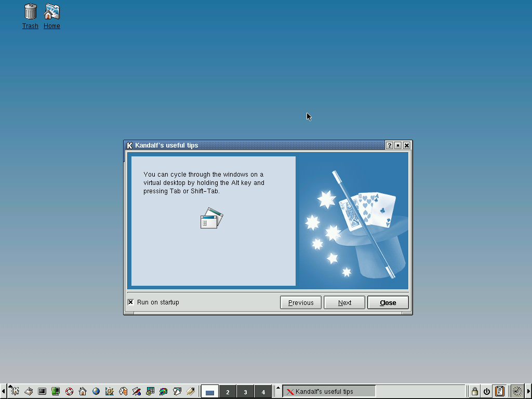Open the Klipper clipboard tray icon
The height and width of the screenshot is (399, 532).
(x=500, y=391)
